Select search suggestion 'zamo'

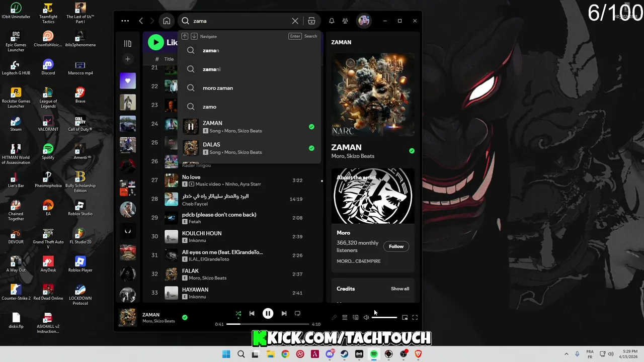[x=249, y=107]
